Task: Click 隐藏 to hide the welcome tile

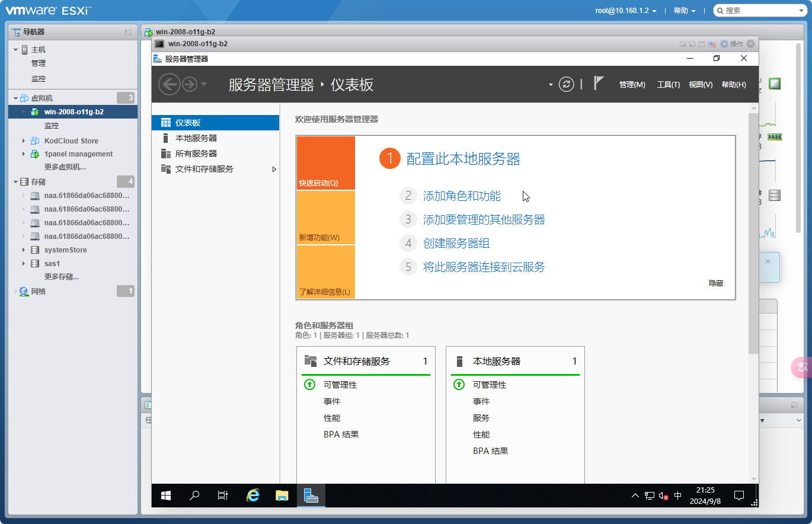Action: pos(716,283)
